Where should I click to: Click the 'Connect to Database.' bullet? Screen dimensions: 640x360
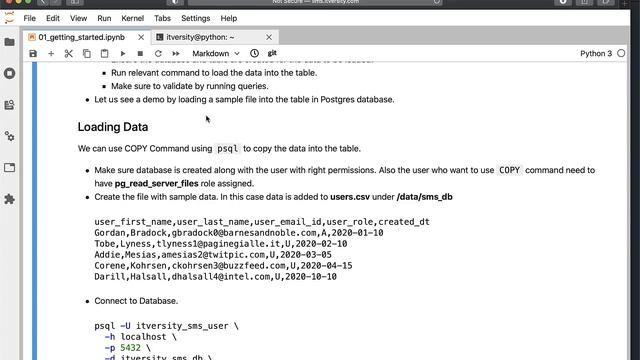136,301
